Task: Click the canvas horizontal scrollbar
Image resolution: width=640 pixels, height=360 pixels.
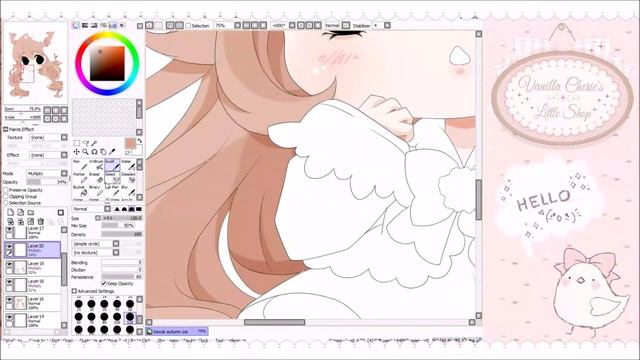Action: pyautogui.click(x=275, y=322)
